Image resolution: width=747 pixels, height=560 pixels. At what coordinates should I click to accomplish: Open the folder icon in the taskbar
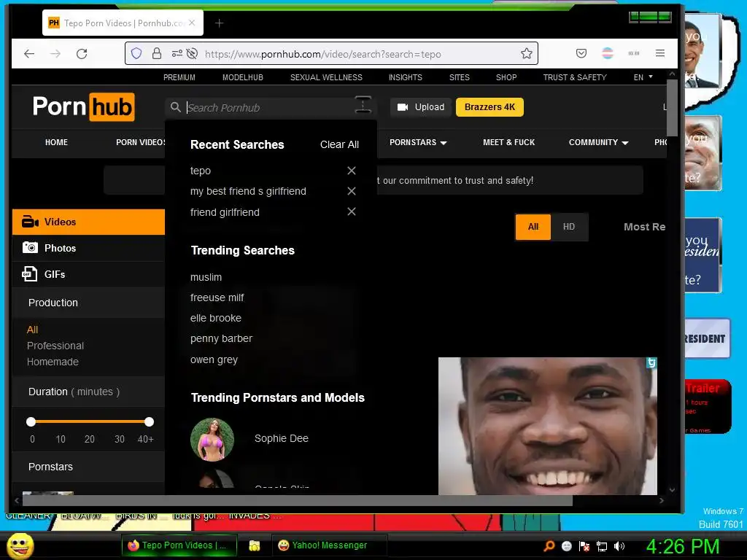(x=255, y=545)
